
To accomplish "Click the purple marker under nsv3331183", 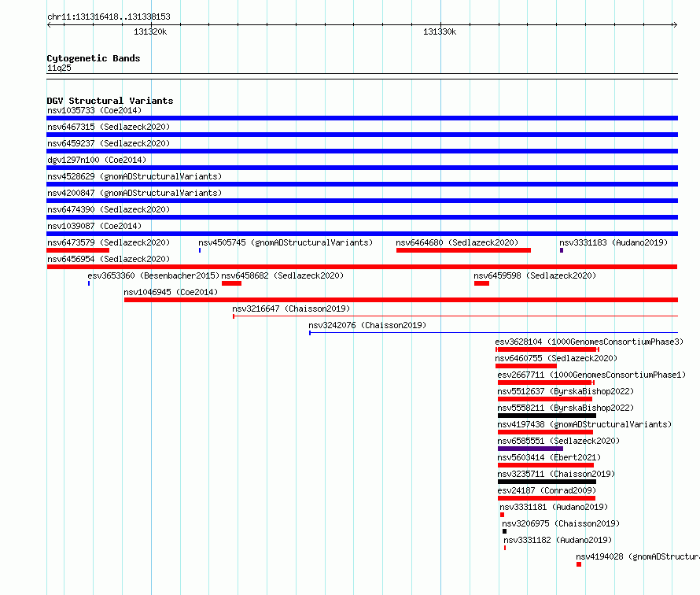I will point(562,250).
